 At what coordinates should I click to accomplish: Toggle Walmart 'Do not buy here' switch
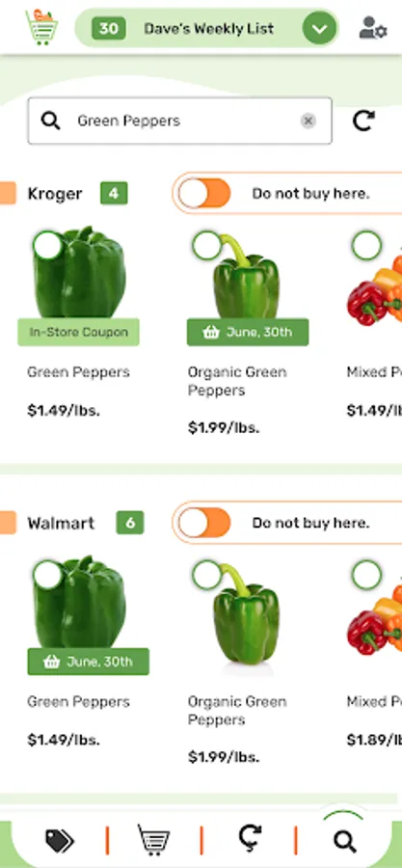coord(204,523)
